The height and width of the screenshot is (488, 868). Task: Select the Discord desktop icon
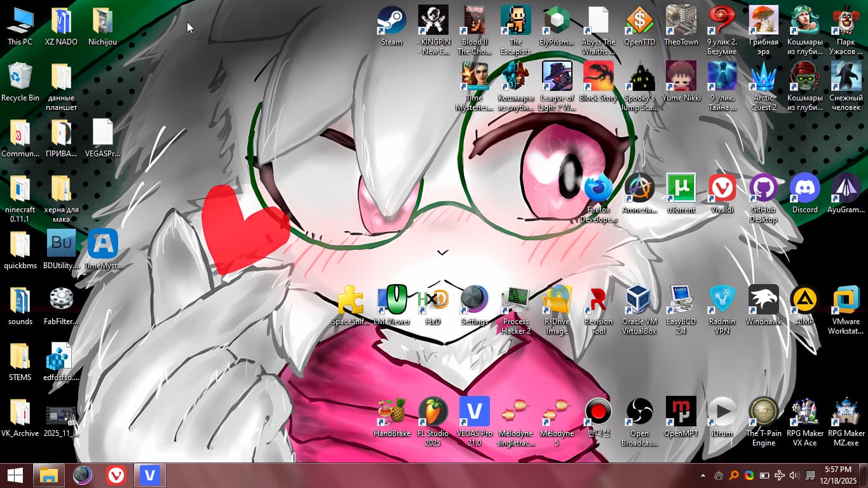click(804, 189)
